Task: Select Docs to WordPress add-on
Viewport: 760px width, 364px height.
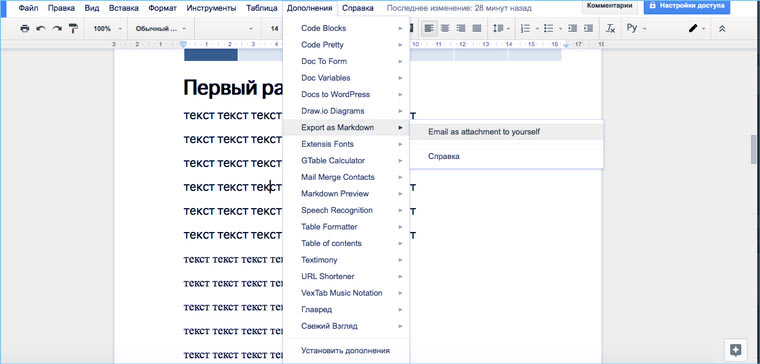Action: [x=346, y=95]
